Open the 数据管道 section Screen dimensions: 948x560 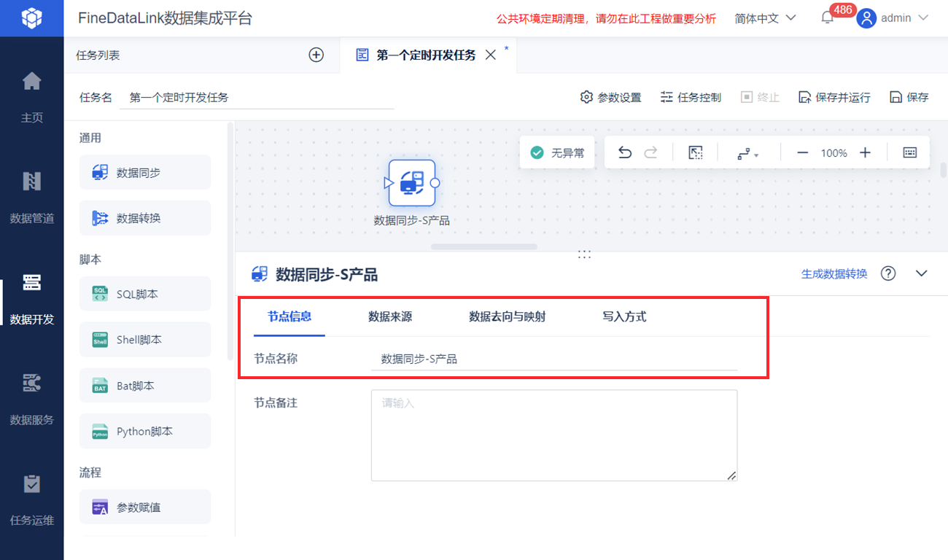coord(31,196)
